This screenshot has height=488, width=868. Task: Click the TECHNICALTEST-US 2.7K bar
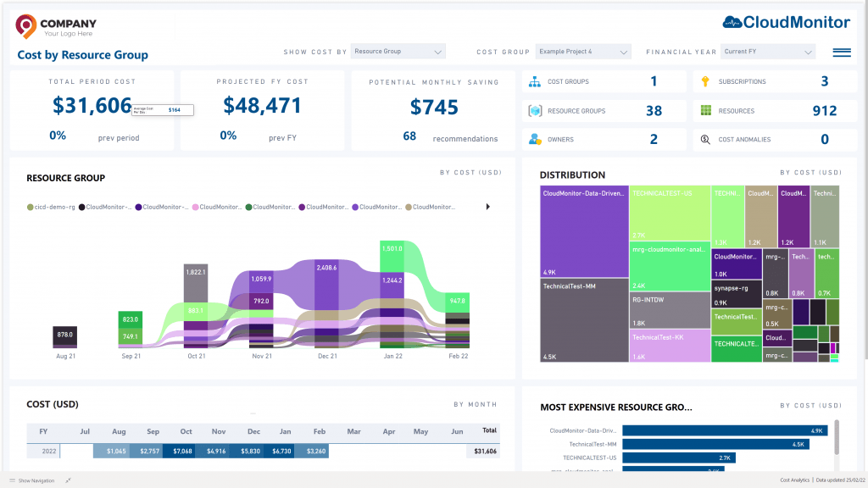point(679,457)
